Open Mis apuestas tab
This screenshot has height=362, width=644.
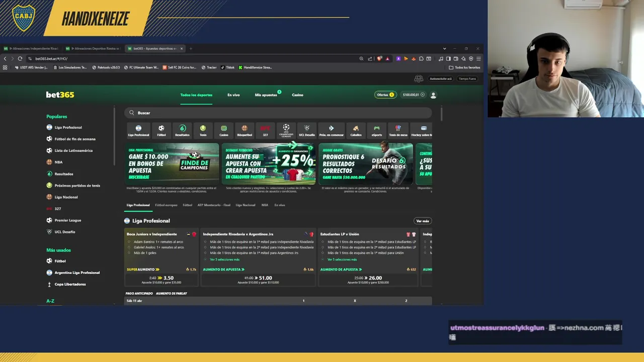click(266, 95)
